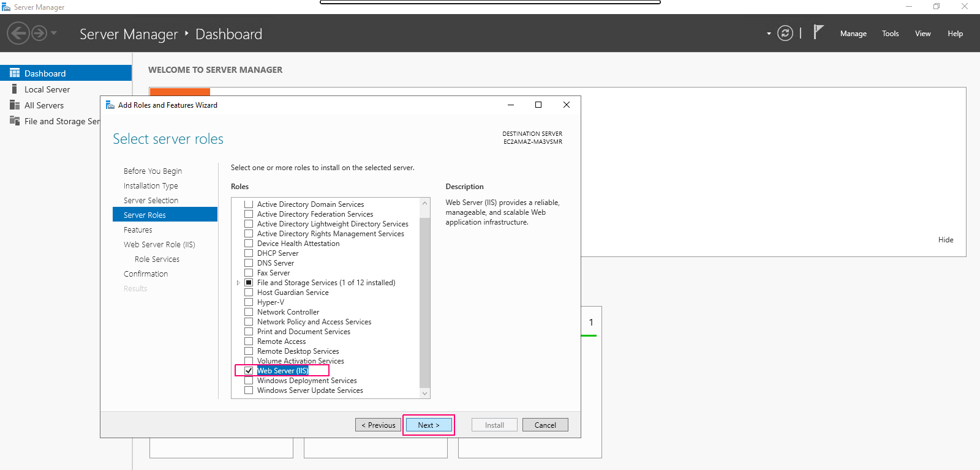Enable the DHCP Server role checkbox

click(x=249, y=253)
